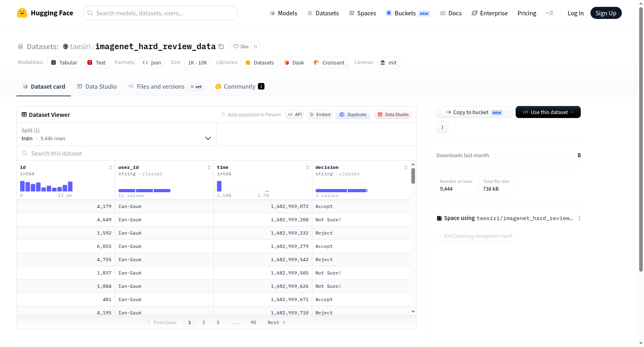Sort the decision column

(x=406, y=167)
